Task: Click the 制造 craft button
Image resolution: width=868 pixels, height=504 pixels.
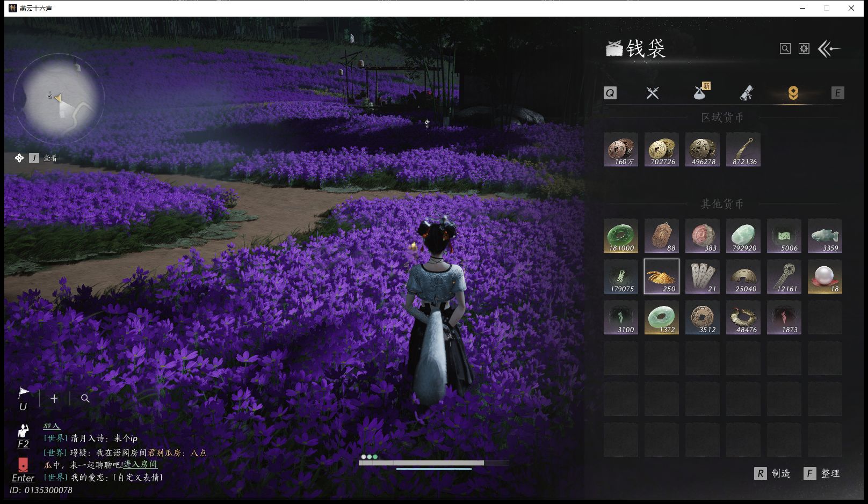Action: click(x=772, y=473)
